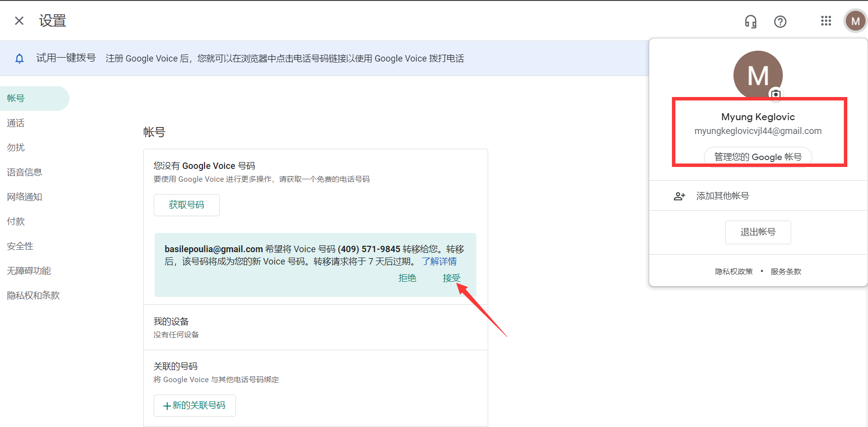Click the 获取号码 button

pos(187,205)
